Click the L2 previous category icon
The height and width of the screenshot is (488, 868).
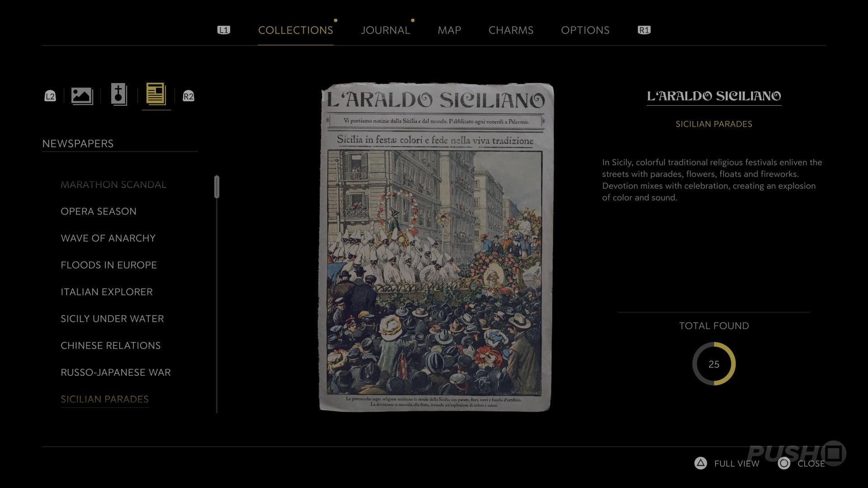(x=50, y=96)
